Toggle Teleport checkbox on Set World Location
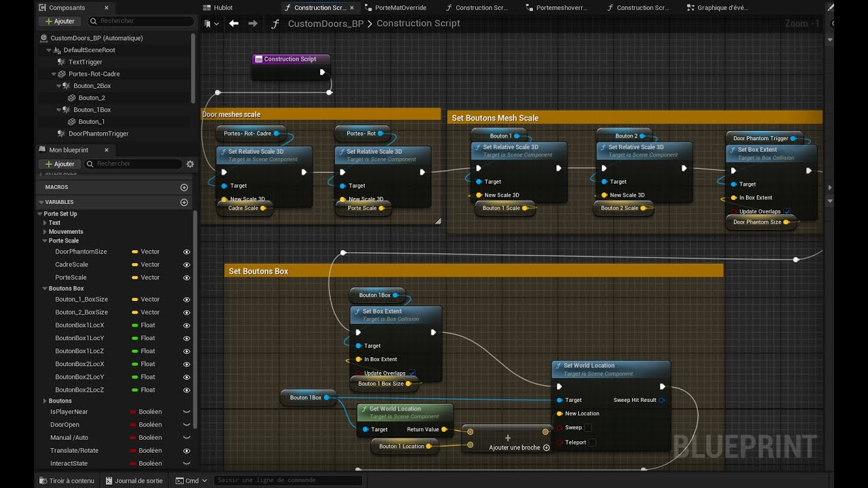The width and height of the screenshot is (868, 488). coord(592,442)
